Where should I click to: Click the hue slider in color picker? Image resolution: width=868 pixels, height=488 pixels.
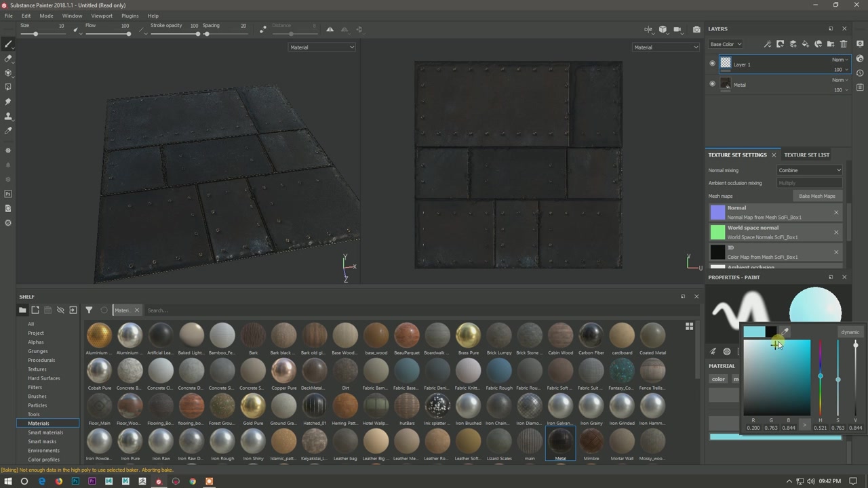820,378
